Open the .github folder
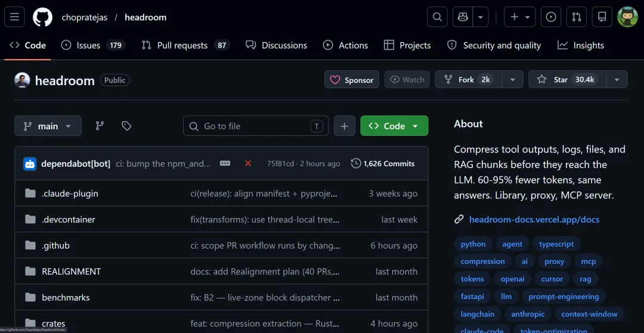This screenshot has width=644, height=333. 55,245
